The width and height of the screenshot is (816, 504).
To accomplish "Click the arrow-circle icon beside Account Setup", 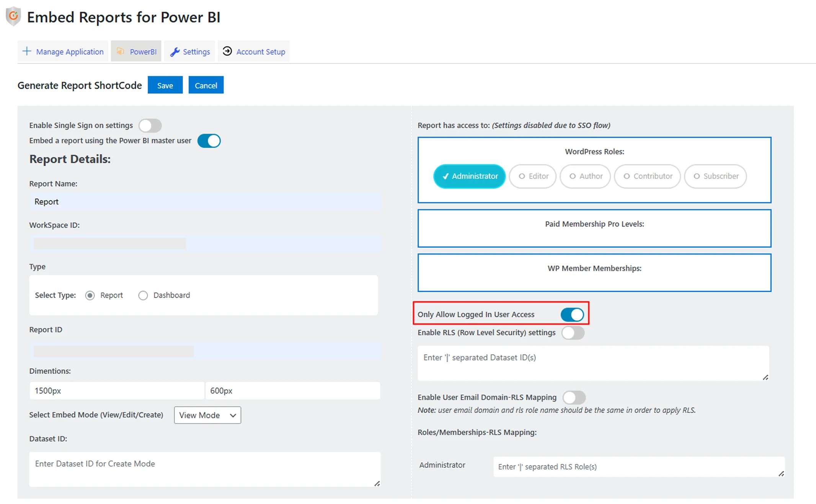I will (227, 51).
